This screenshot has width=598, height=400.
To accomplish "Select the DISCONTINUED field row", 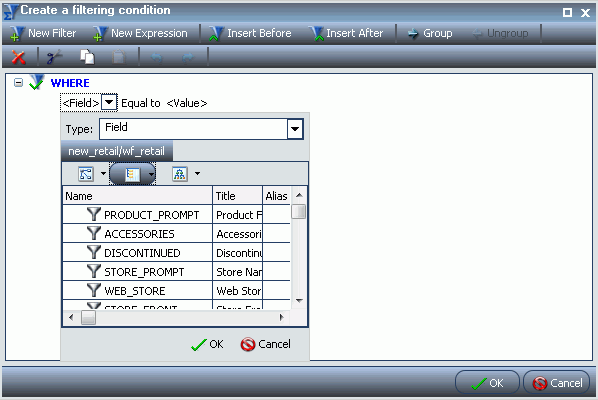I will 176,253.
